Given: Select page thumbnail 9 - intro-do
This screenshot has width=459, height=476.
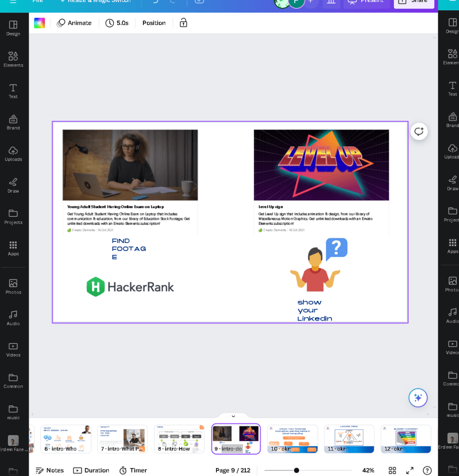Looking at the screenshot, I should click(x=236, y=439).
